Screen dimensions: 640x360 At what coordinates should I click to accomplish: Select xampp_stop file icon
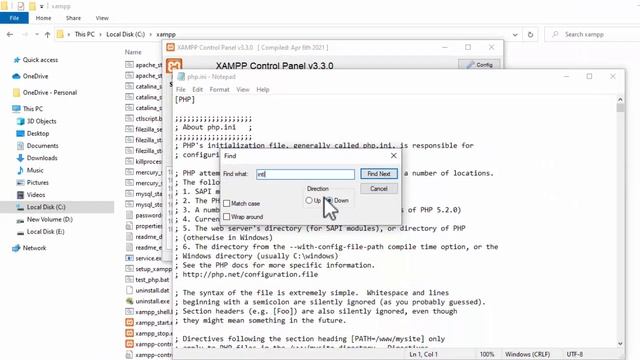pos(129,333)
